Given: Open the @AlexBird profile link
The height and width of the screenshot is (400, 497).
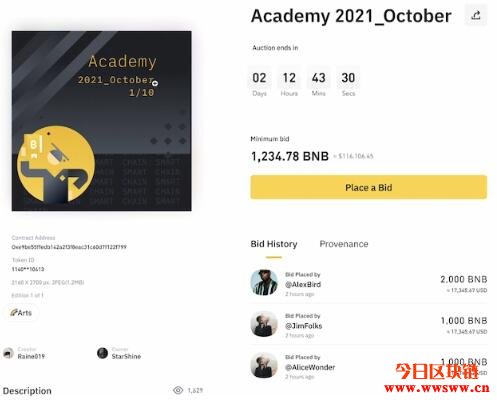Looking at the screenshot, I should 303,284.
